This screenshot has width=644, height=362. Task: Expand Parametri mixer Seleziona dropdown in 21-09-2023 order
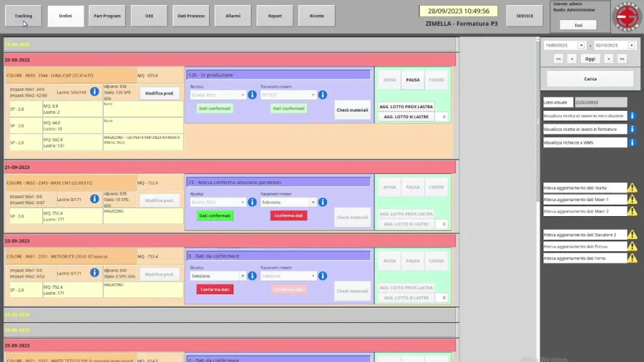(x=313, y=202)
